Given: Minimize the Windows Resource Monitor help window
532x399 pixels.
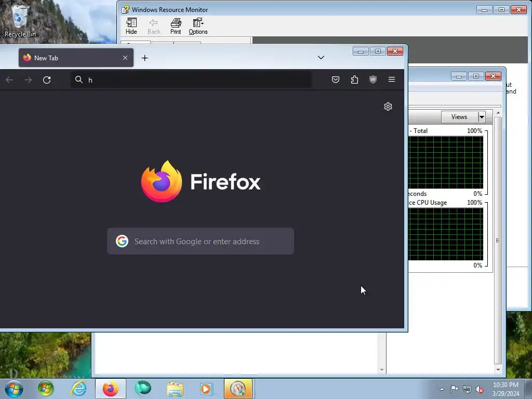Looking at the screenshot, I should coord(484,10).
